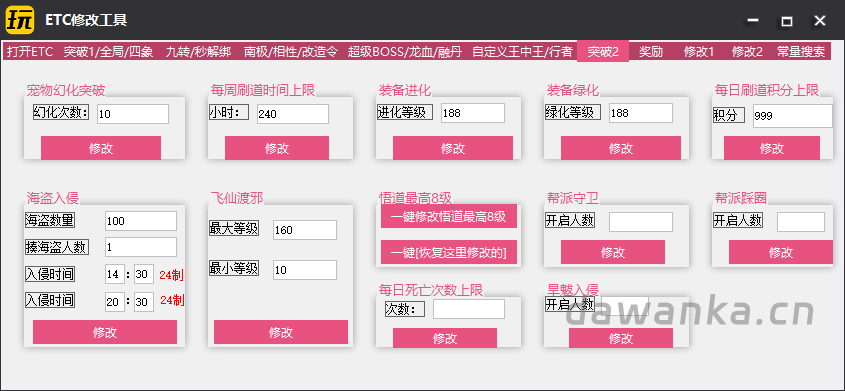Switch to 九转/秒解绑 tab
This screenshot has width=845, height=391.
pyautogui.click(x=198, y=52)
